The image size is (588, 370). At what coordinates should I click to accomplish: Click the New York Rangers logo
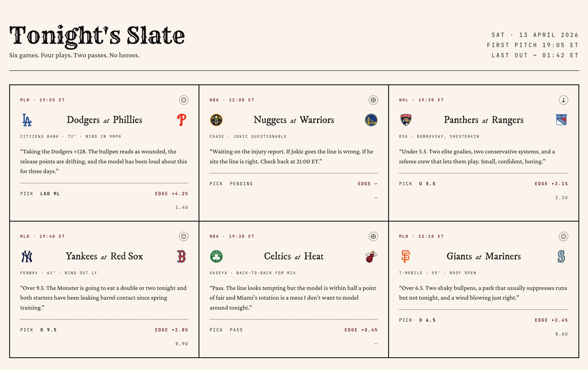pos(561,120)
